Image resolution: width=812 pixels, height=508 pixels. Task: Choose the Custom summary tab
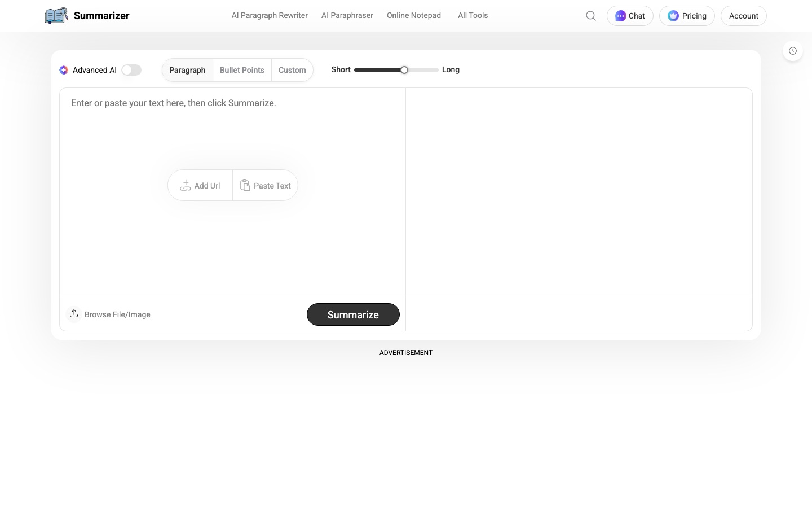coord(292,70)
